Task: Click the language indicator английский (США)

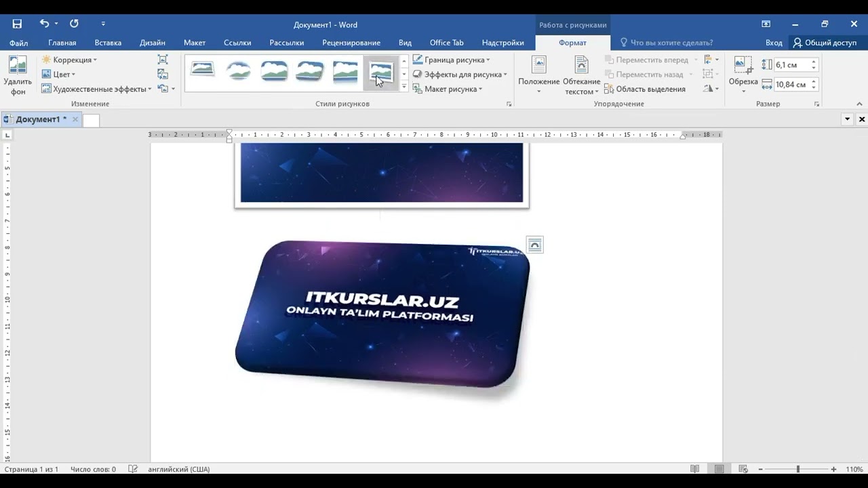Action: (x=179, y=469)
